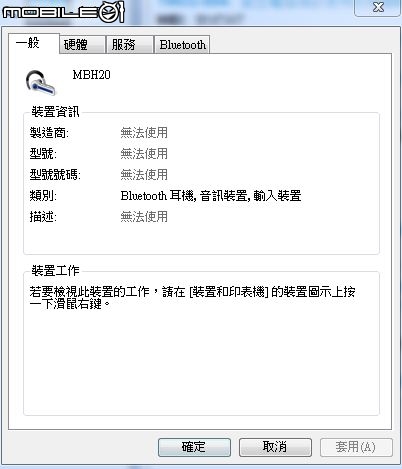Click the 製造商 field label
This screenshot has height=469, width=402.
[49, 133]
